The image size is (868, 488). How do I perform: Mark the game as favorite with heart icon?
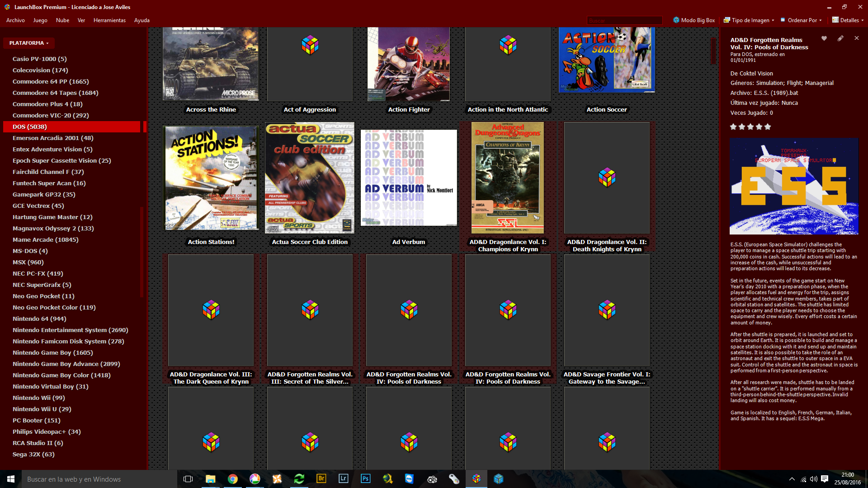pyautogui.click(x=824, y=38)
